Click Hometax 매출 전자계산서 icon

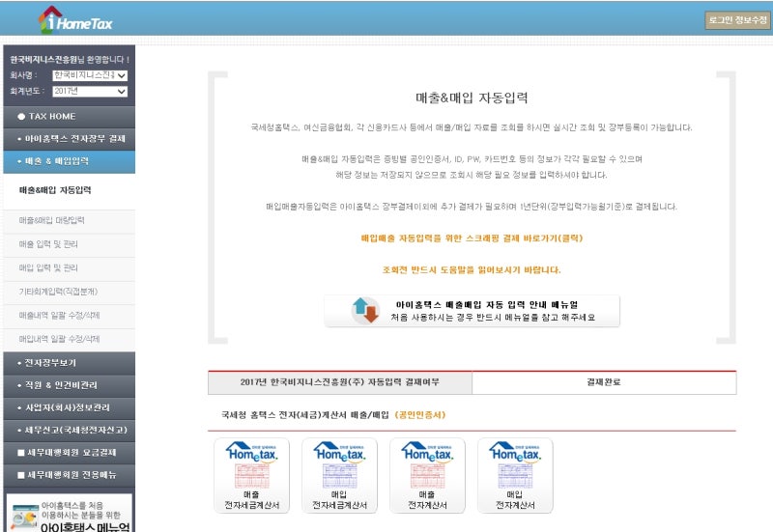427,475
